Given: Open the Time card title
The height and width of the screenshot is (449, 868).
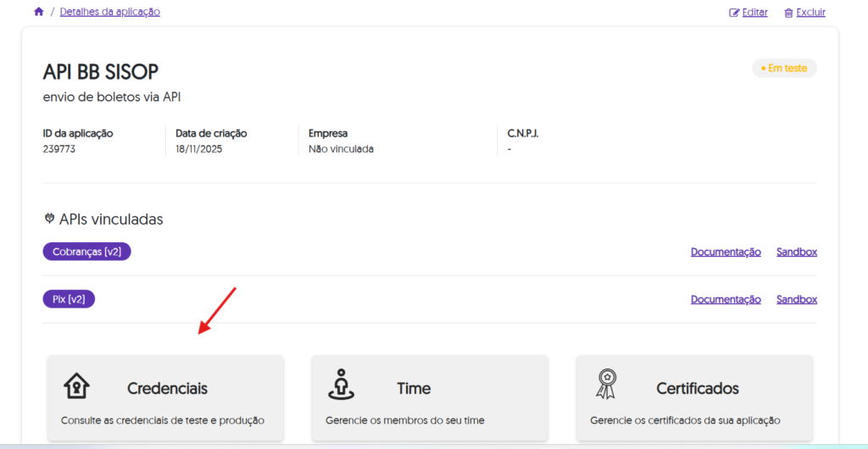Looking at the screenshot, I should [414, 388].
